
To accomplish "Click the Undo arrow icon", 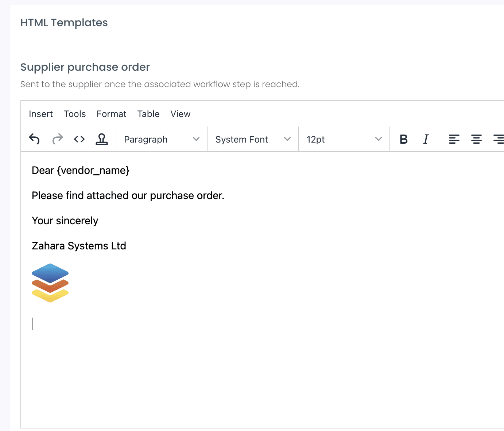I will coord(34,139).
